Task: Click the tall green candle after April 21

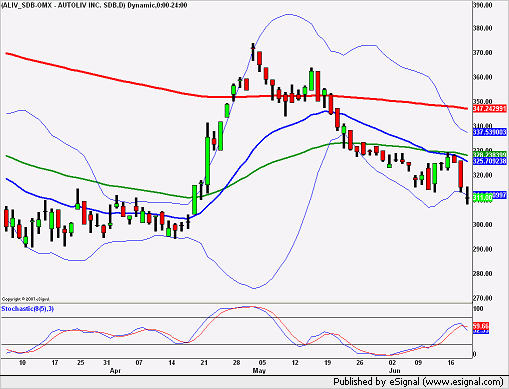Action: pyautogui.click(x=207, y=159)
